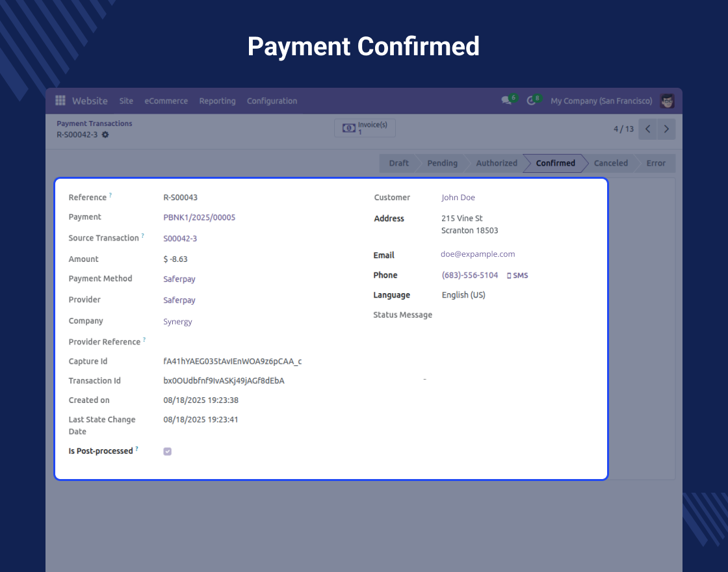Viewport: 728px width, 572px height.
Task: Open the Saferpay provider link
Action: pyautogui.click(x=179, y=300)
